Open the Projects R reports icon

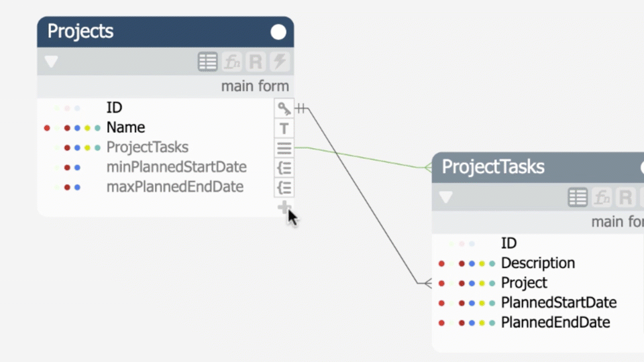[255, 62]
